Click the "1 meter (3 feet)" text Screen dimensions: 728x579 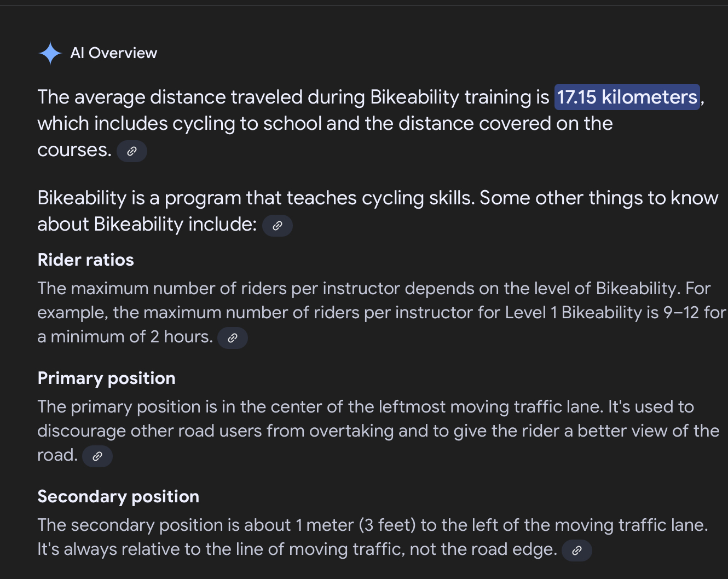coord(356,525)
